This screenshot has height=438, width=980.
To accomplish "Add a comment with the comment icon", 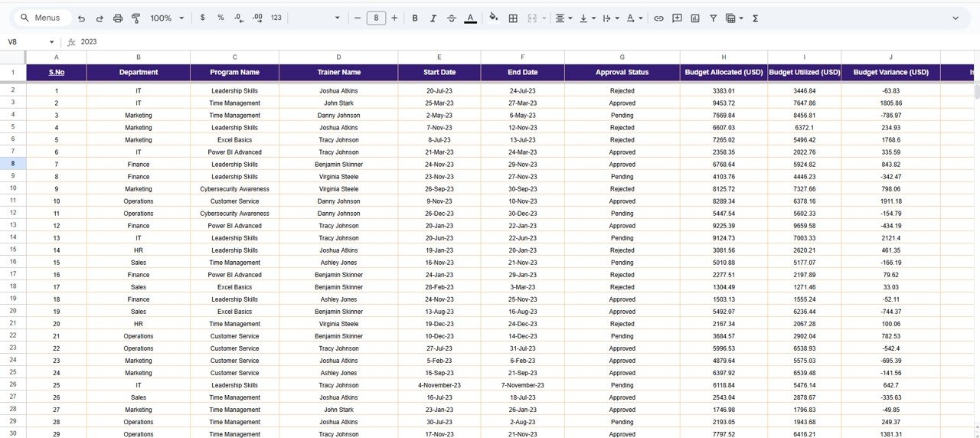I will [677, 18].
